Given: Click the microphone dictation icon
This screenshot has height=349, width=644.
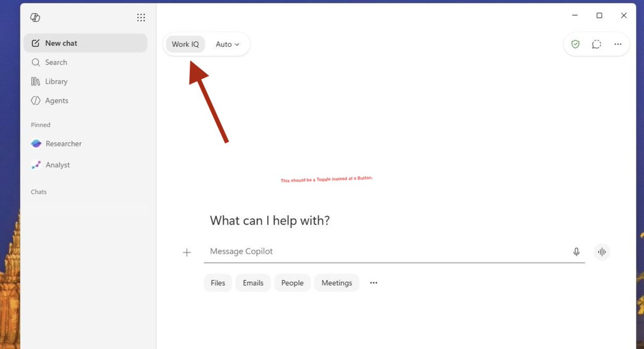Looking at the screenshot, I should [x=576, y=251].
